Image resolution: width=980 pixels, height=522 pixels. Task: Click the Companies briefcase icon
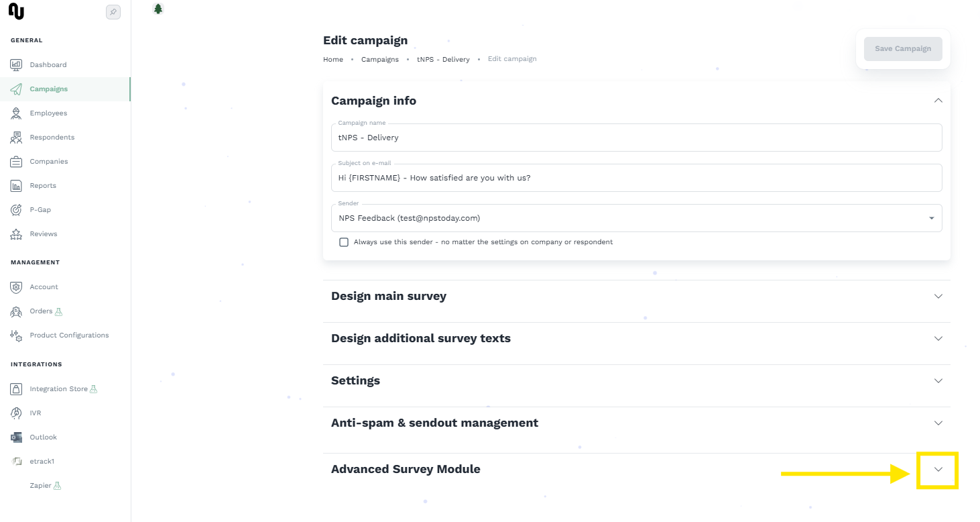point(16,162)
